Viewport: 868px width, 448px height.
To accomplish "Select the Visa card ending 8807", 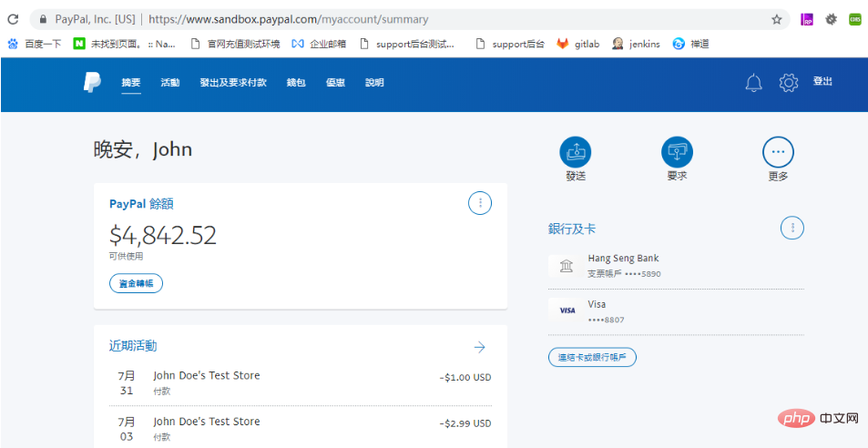I will click(676, 312).
